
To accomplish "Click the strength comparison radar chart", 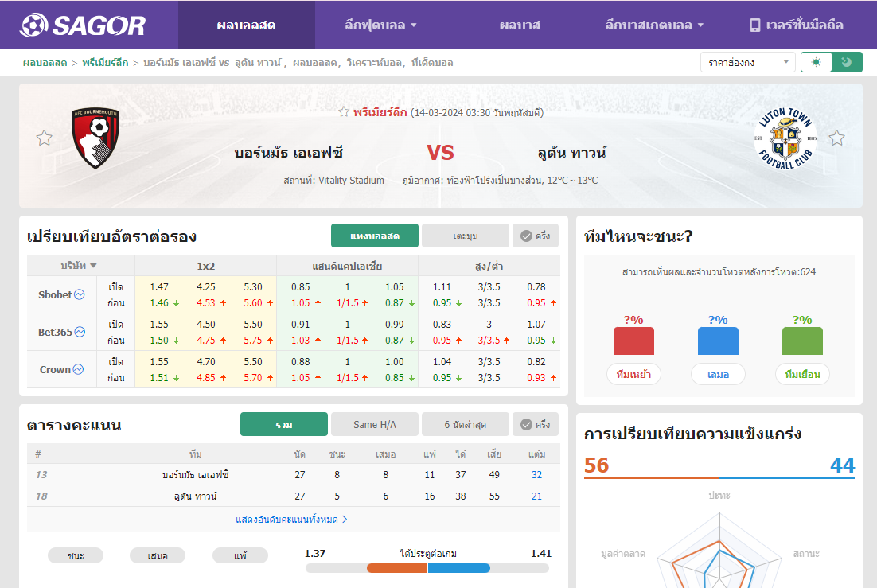I will [x=719, y=551].
